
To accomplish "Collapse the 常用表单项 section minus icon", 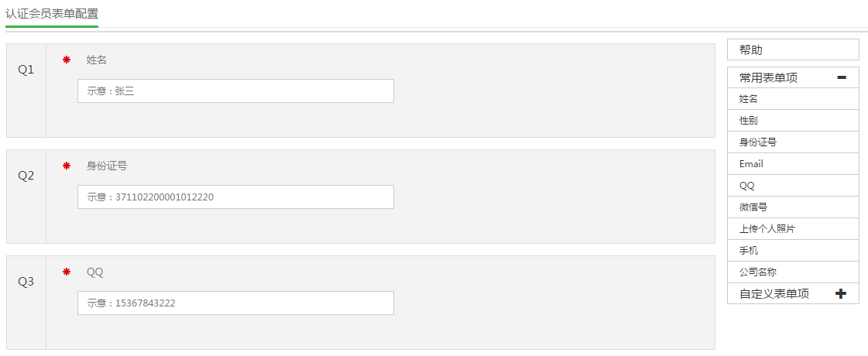I will [x=842, y=77].
